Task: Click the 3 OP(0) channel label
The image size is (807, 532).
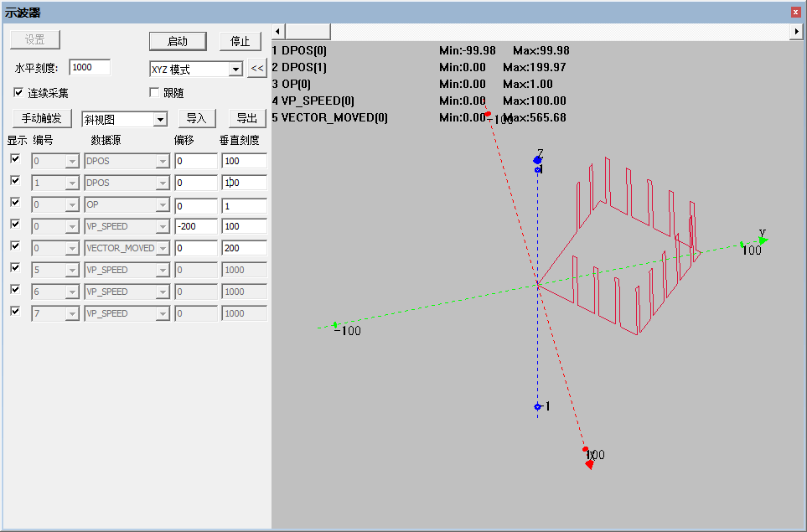Action: [292, 84]
